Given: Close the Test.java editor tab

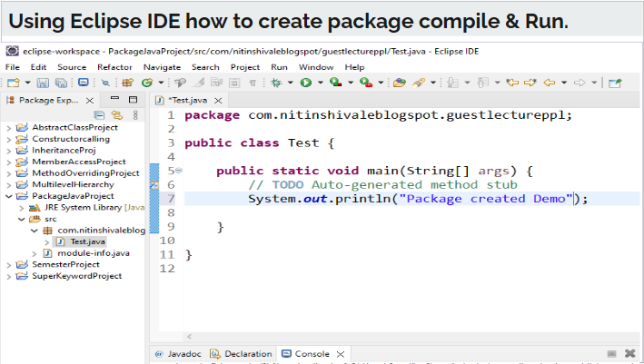Looking at the screenshot, I should 219,101.
